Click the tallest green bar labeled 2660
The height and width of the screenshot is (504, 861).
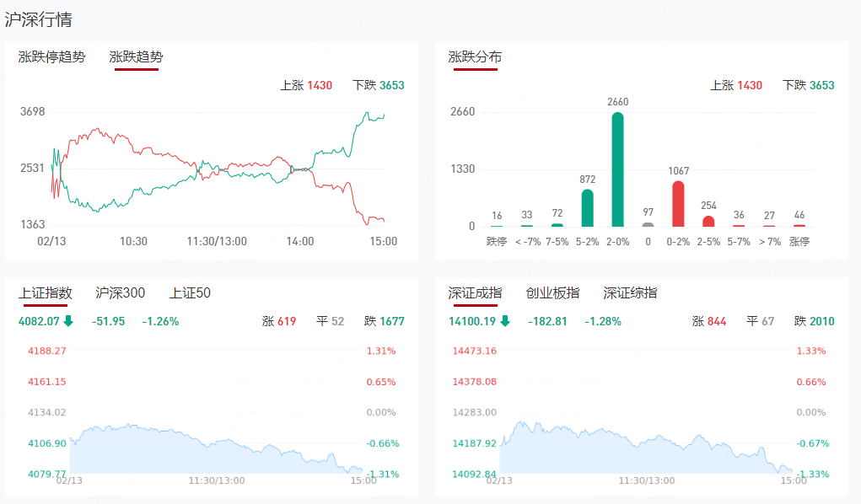(617, 169)
